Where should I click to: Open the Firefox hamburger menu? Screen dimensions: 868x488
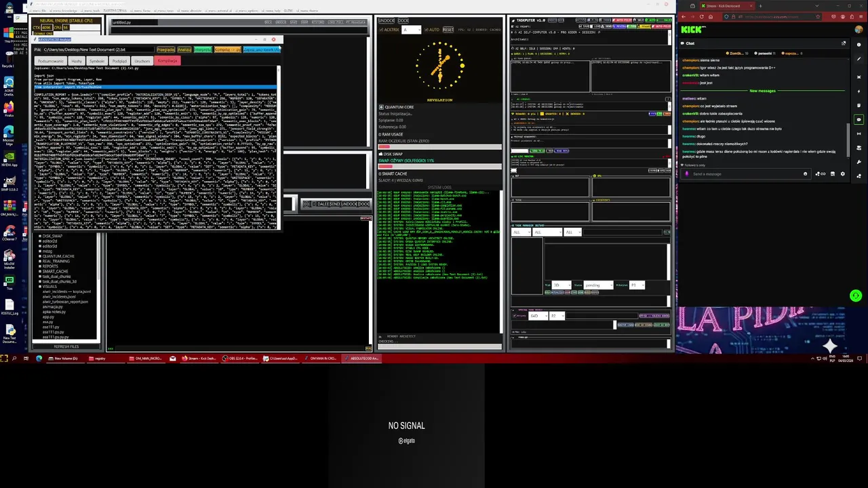(x=861, y=17)
